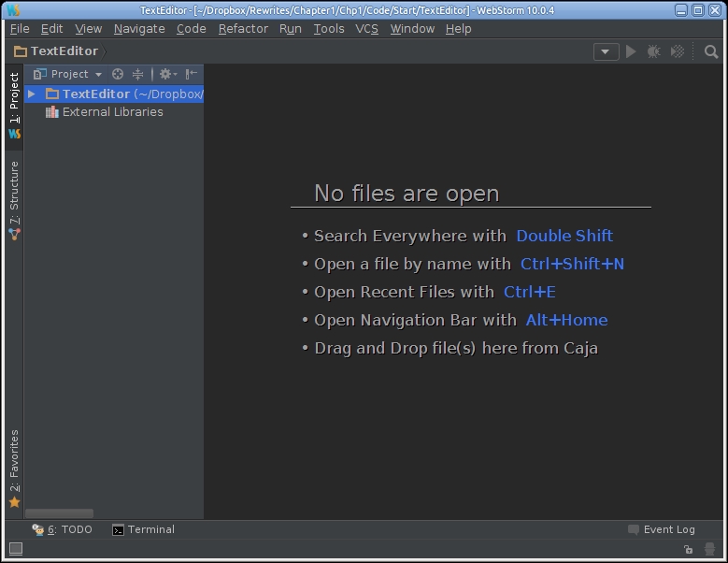Click TextEditor breadcrumb in navigation bar

click(64, 51)
